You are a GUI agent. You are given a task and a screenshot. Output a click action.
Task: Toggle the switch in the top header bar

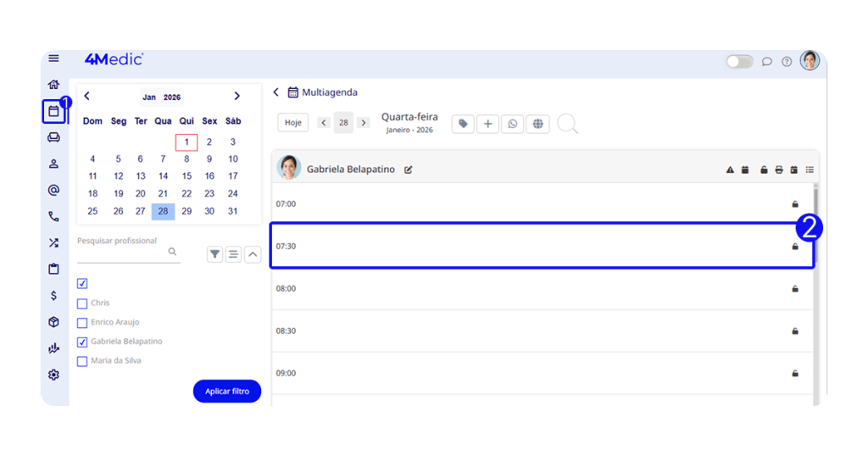[x=739, y=62]
